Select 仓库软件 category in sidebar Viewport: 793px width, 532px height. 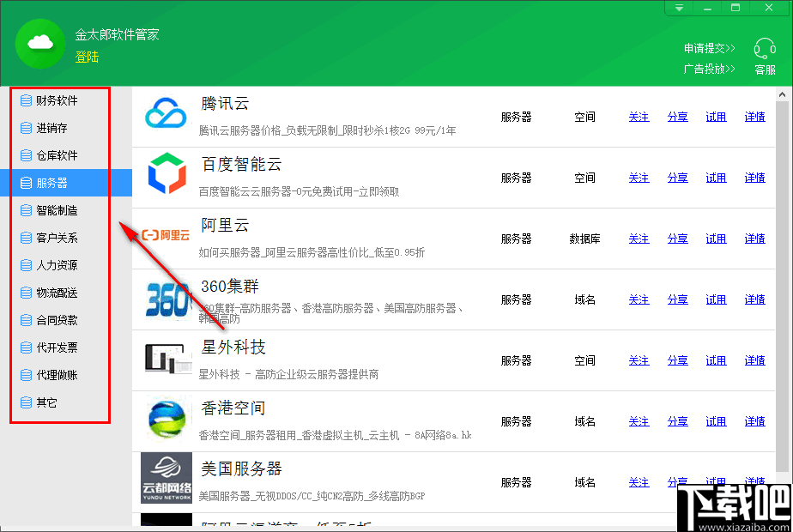(x=66, y=155)
